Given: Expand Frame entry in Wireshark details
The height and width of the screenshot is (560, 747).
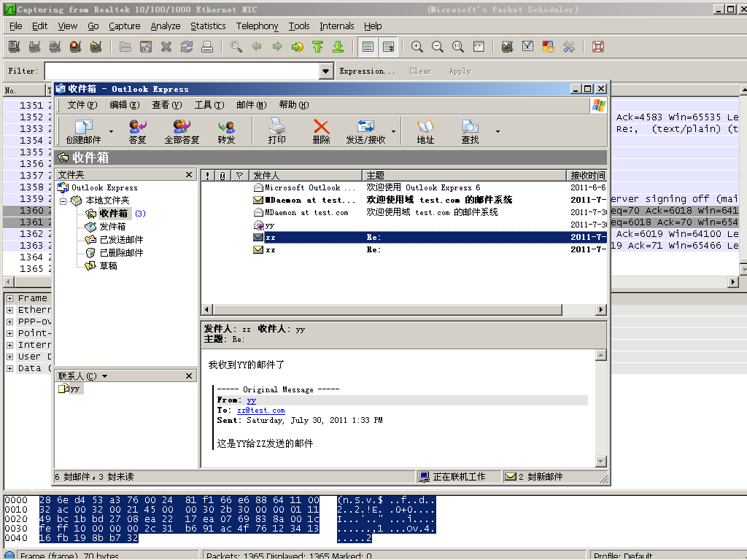Looking at the screenshot, I should pyautogui.click(x=9, y=298).
